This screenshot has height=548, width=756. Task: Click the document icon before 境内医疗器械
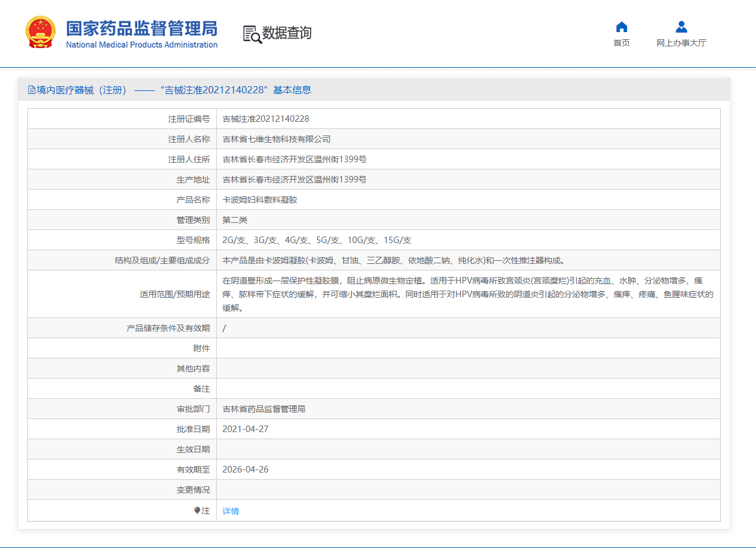(x=32, y=90)
